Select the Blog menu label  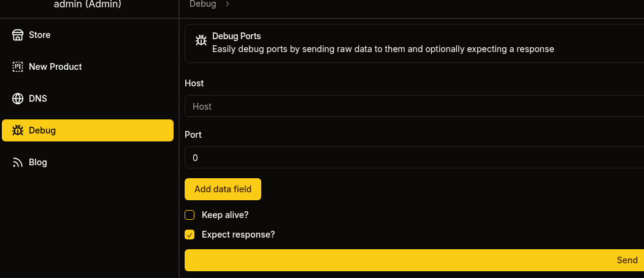(x=38, y=162)
